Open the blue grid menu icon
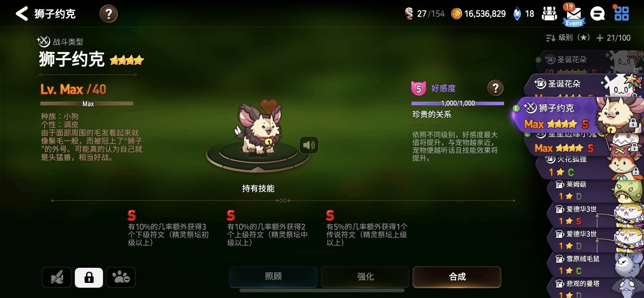Image resolution: width=644 pixels, height=298 pixels. point(621,14)
